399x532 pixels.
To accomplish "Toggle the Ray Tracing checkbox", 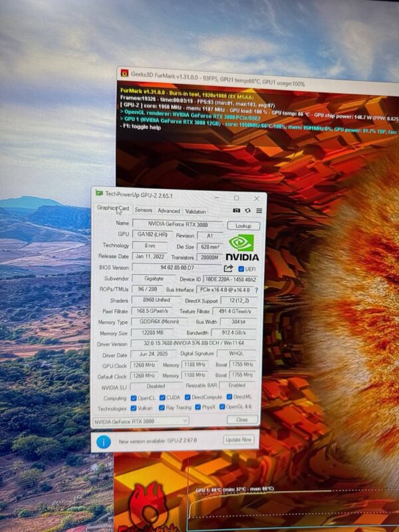I will tap(162, 408).
